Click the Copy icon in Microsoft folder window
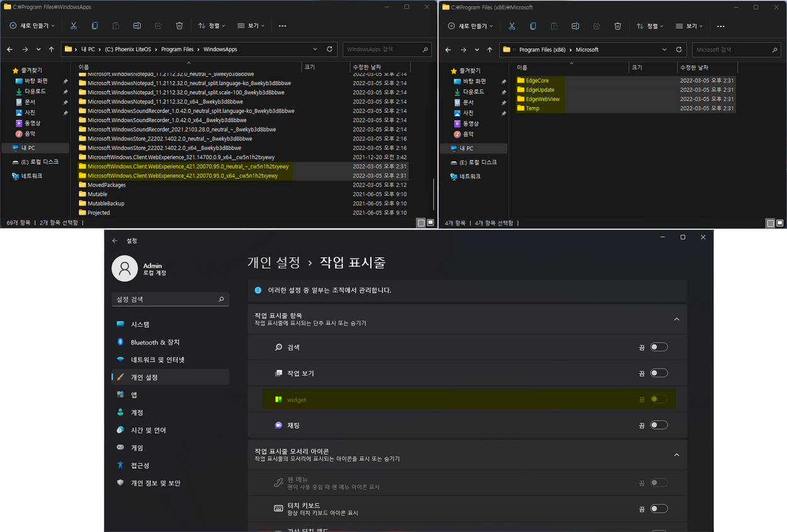 coord(533,26)
